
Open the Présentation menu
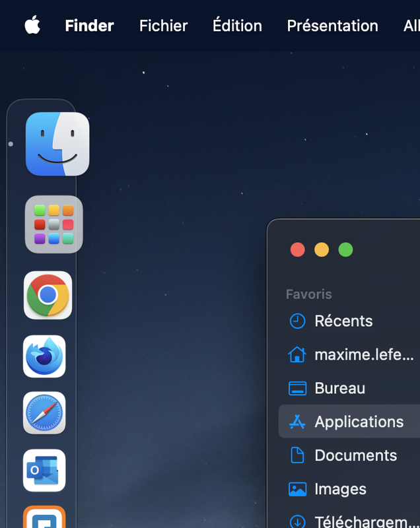(332, 26)
